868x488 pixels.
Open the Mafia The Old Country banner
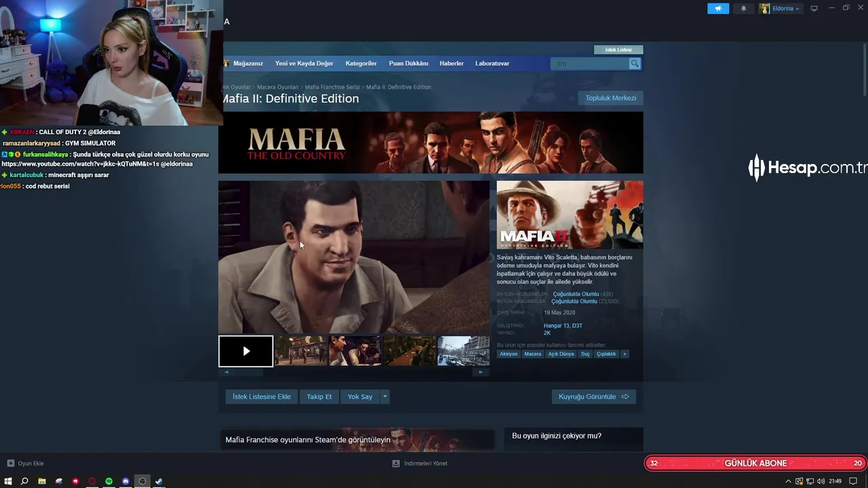[431, 142]
